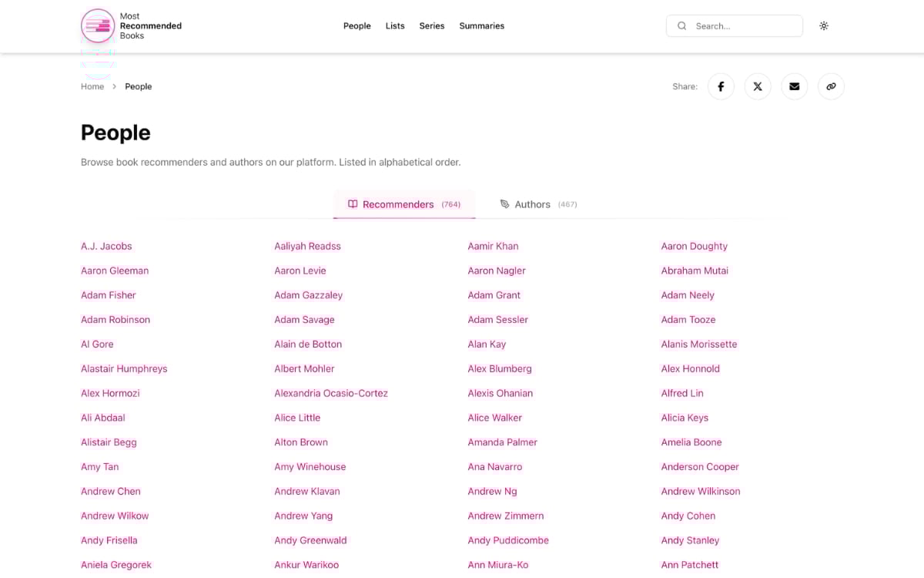
Task: Click the magnifier icon in the search box
Action: [681, 25]
